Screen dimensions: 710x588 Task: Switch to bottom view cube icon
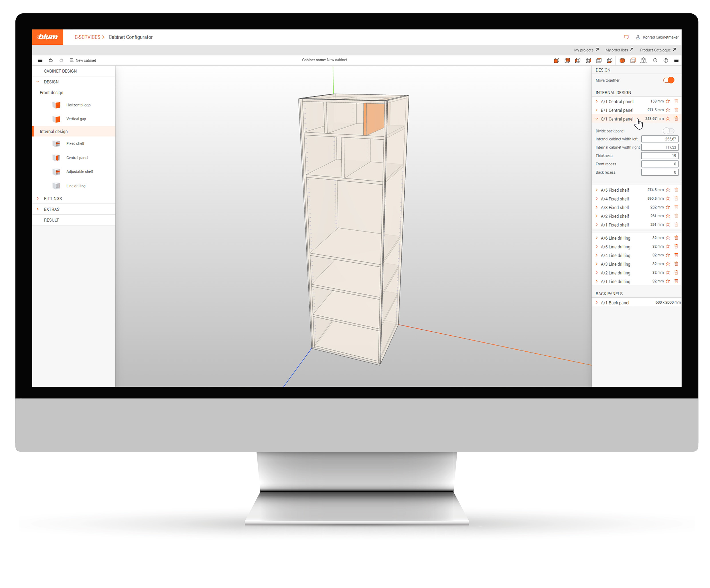pos(610,60)
